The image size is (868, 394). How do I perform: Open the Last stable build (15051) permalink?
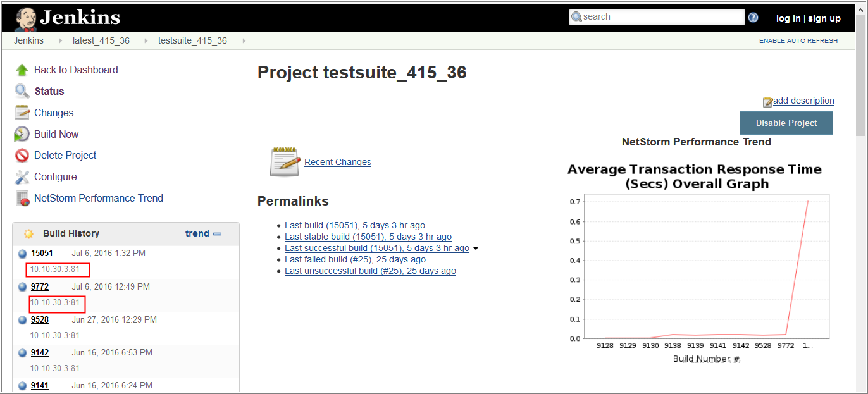pyautogui.click(x=368, y=237)
